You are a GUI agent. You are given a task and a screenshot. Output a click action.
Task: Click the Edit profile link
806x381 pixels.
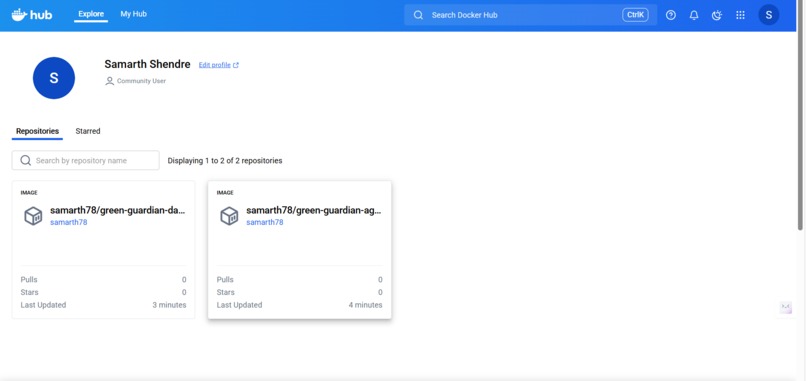(x=215, y=65)
